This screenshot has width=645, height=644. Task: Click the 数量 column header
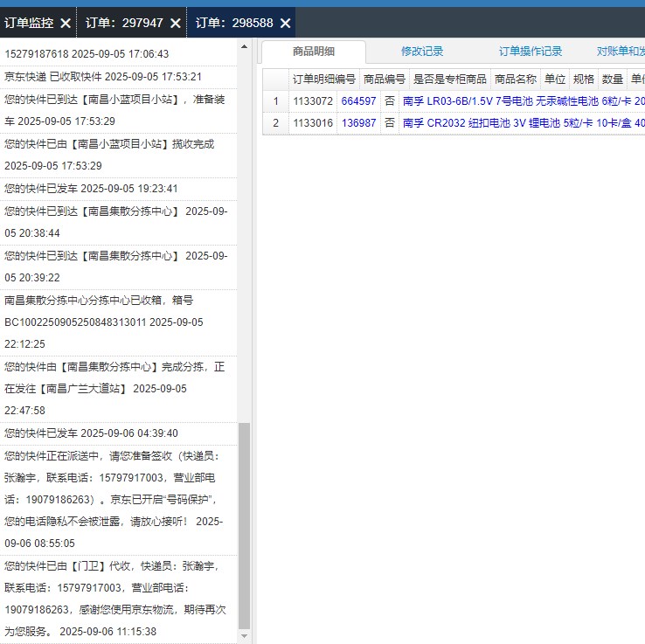point(612,79)
